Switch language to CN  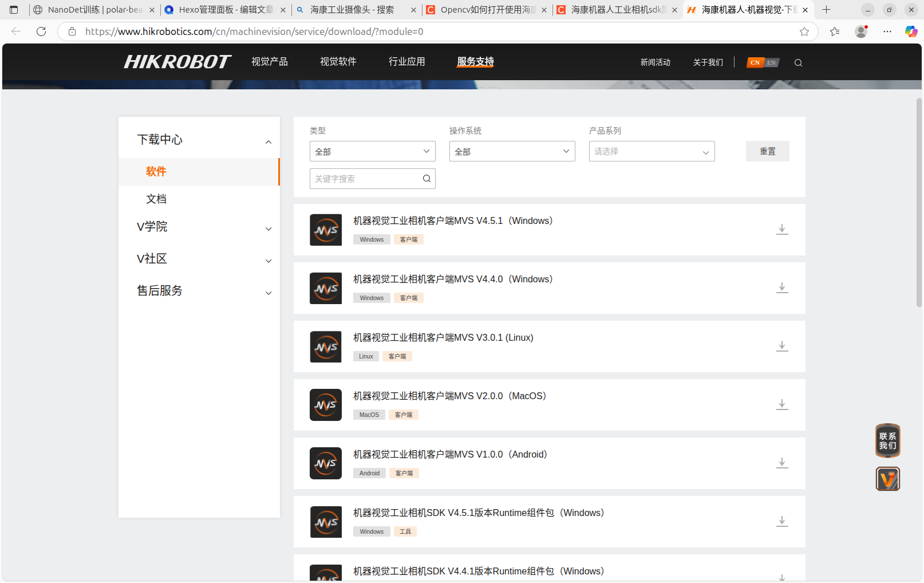point(755,62)
